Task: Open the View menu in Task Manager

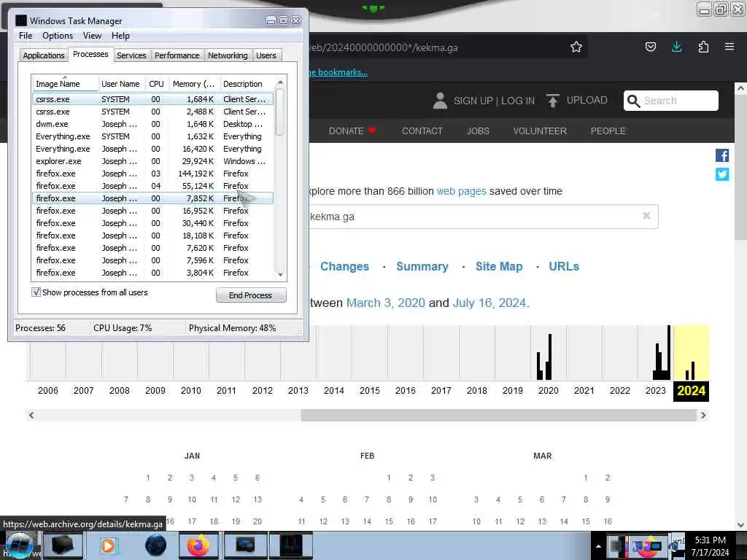Action: (92, 36)
